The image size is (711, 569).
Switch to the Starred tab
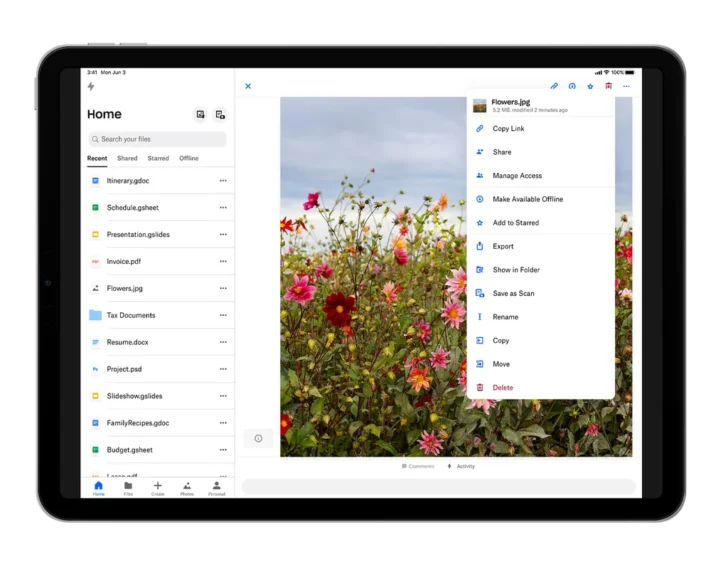point(158,158)
